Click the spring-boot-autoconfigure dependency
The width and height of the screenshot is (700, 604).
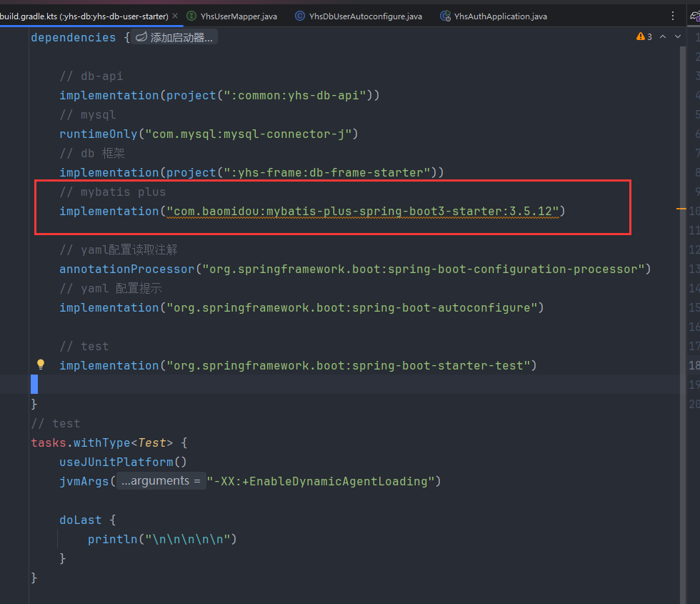point(301,308)
